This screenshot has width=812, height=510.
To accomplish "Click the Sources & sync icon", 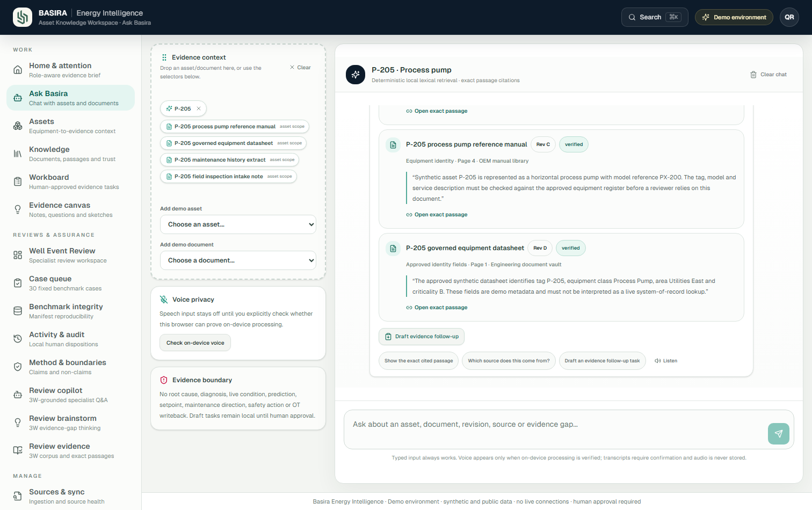I will 18,496.
